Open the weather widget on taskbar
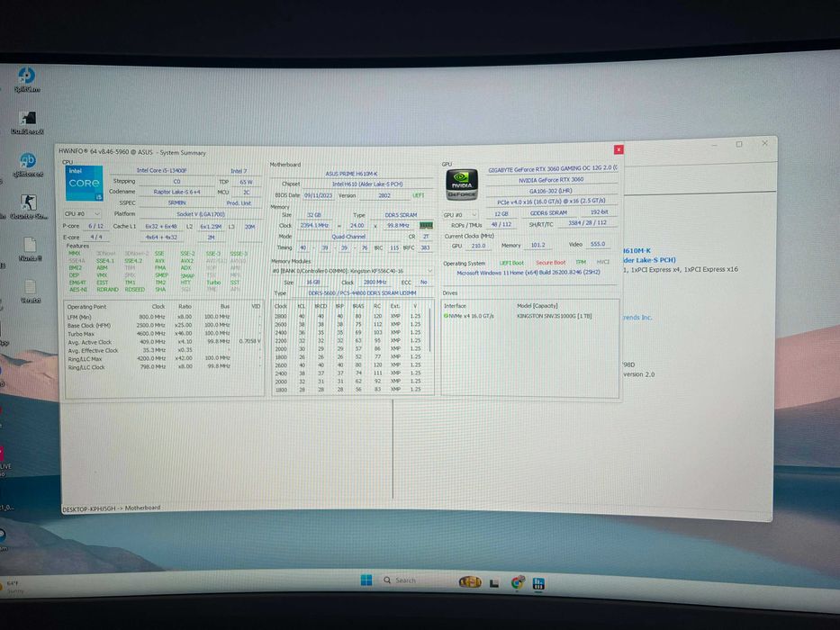The image size is (840, 630). point(14,587)
